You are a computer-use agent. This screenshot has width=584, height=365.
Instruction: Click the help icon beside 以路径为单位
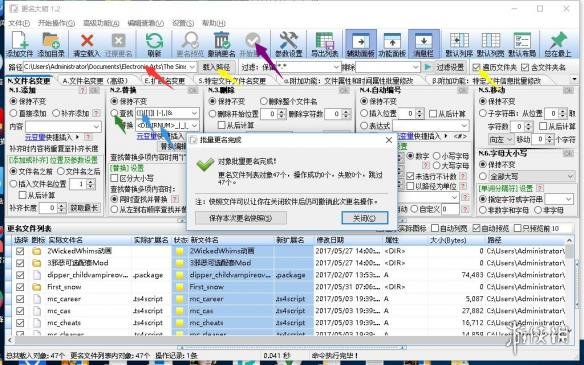point(463,185)
